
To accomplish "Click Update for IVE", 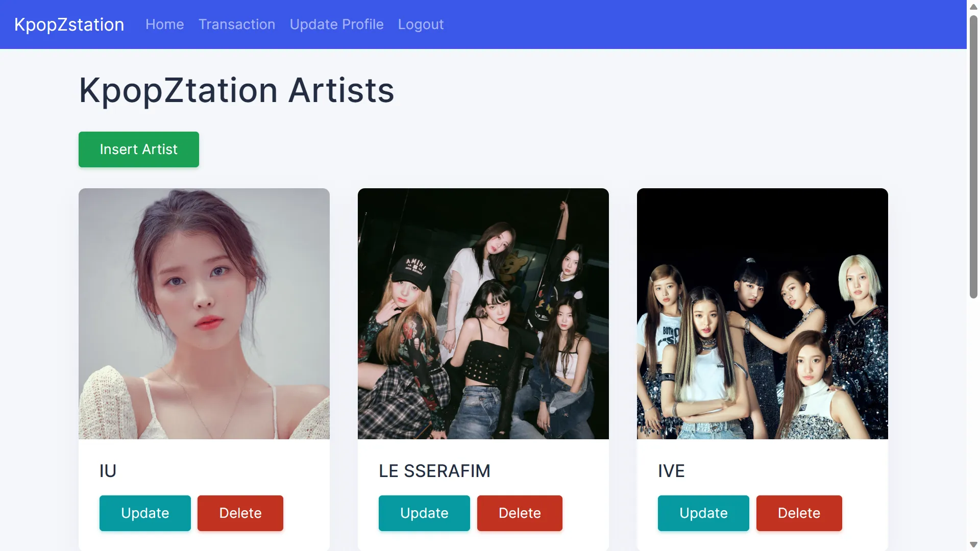I will pos(703,513).
